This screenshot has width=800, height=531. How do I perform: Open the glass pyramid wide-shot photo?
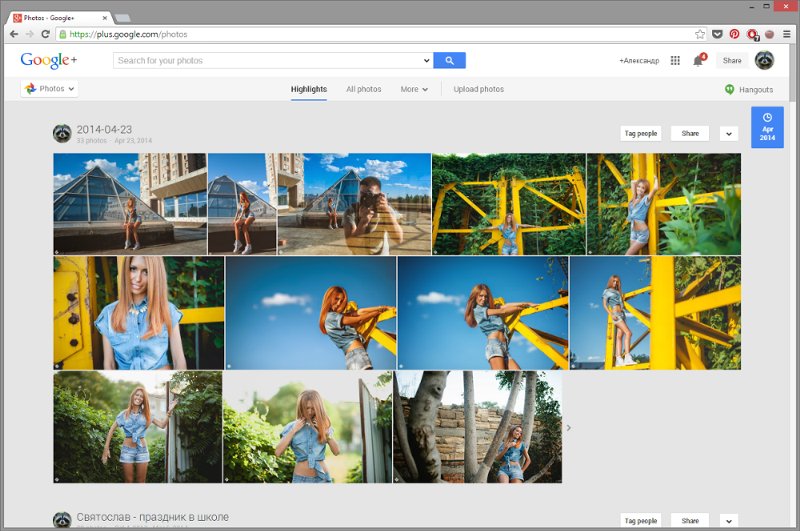tap(130, 204)
